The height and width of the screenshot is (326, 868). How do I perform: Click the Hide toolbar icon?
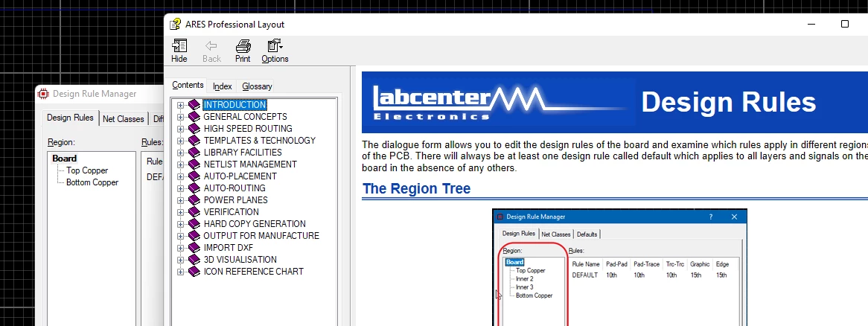coord(179,46)
